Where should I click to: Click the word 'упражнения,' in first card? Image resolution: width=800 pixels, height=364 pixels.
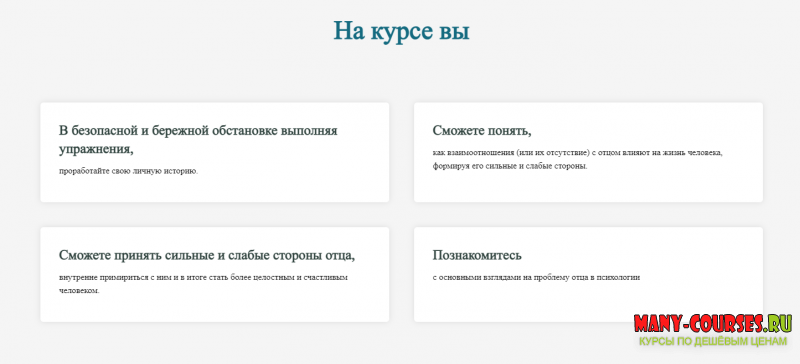(x=96, y=149)
